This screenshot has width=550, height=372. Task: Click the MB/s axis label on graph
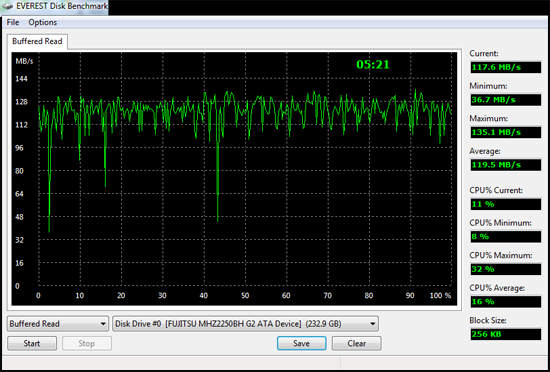(x=24, y=61)
